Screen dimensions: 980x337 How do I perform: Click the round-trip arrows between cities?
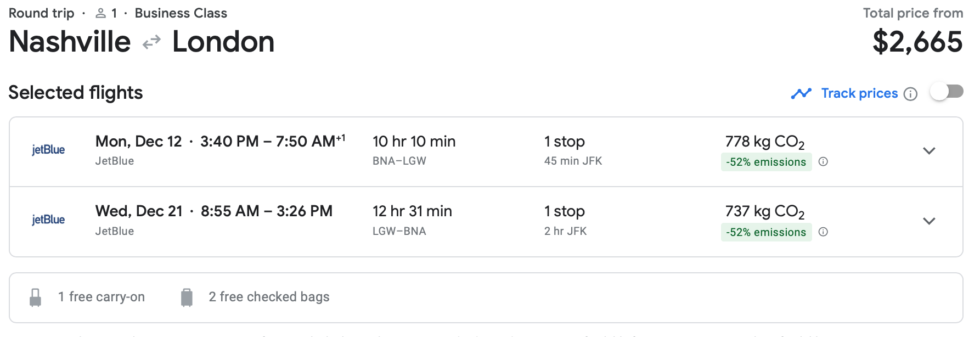(x=151, y=42)
